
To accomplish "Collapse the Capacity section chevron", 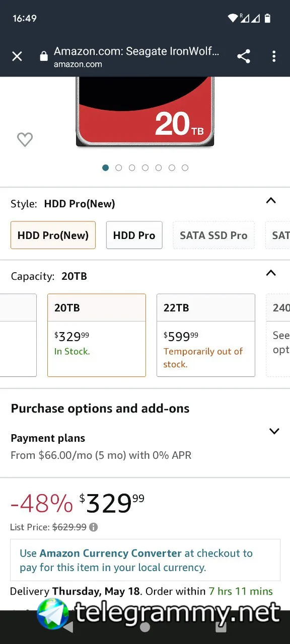I will coord(271,273).
